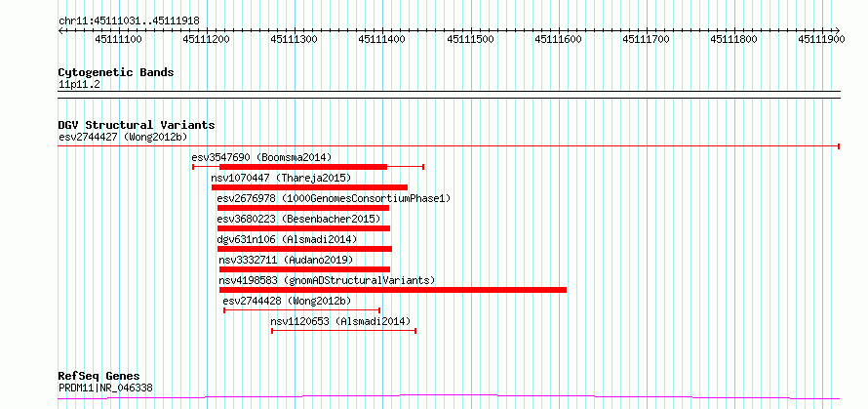Viewport: 868px width, 409px height.
Task: Click the chr11:45111031..45111918 region label
Action: pyautogui.click(x=129, y=20)
